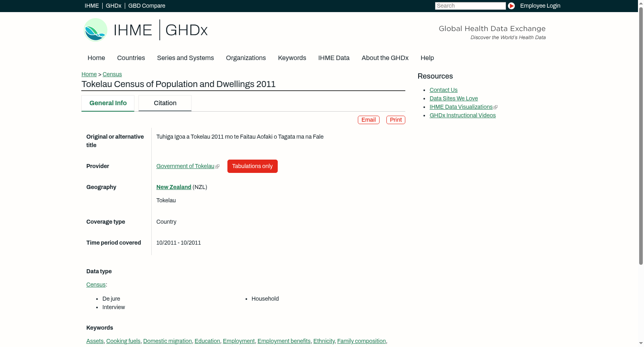Image resolution: width=644 pixels, height=347 pixels.
Task: Click the Family composition keyword
Action: click(361, 341)
